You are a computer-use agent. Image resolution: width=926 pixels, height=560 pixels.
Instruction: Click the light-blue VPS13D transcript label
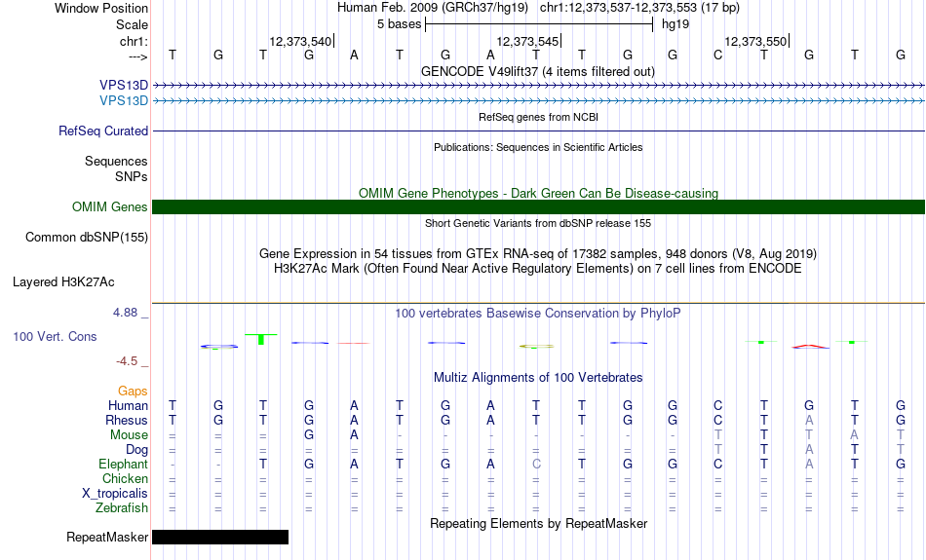[x=124, y=101]
